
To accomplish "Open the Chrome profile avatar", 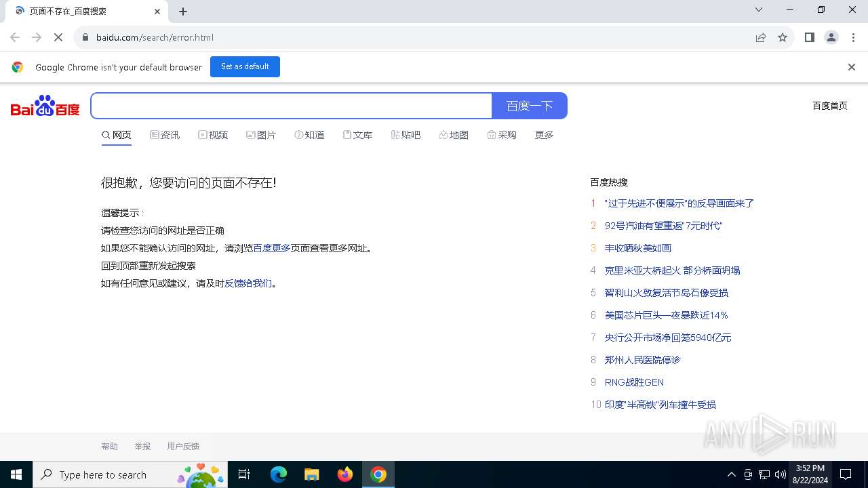I will (831, 37).
